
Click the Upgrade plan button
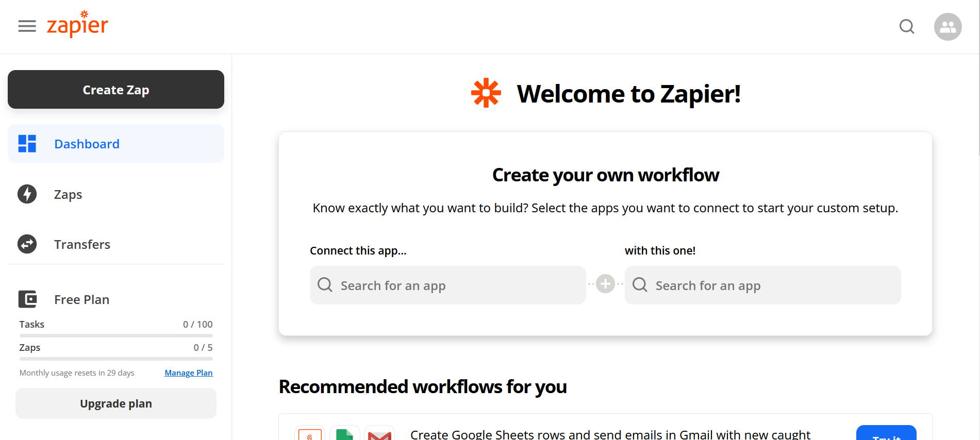pos(116,403)
